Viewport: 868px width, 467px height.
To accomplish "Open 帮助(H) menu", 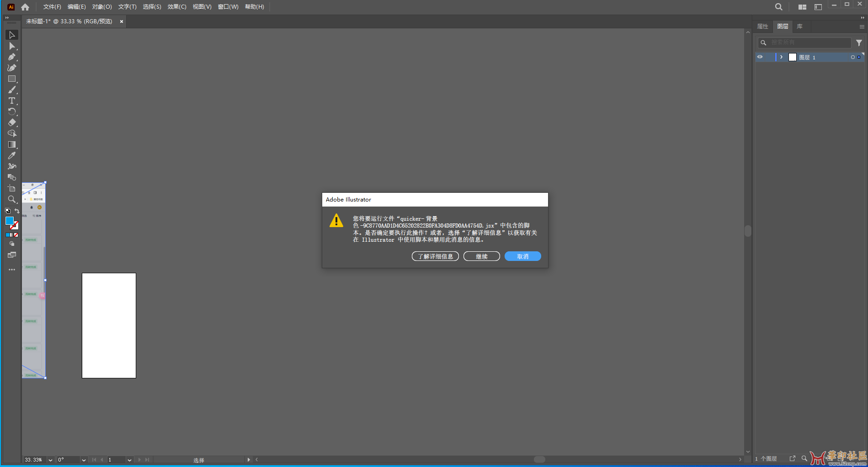I will [255, 7].
